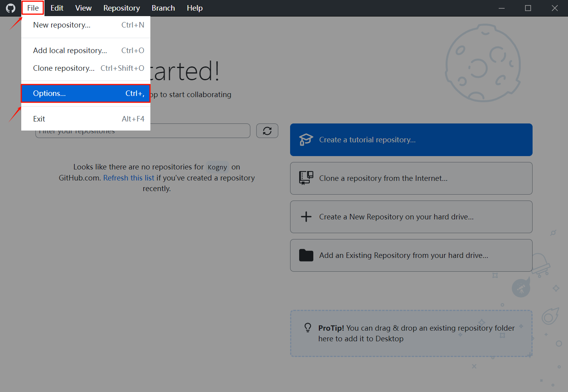Click Create a tutorial repository button
Image resolution: width=568 pixels, height=392 pixels.
click(411, 140)
